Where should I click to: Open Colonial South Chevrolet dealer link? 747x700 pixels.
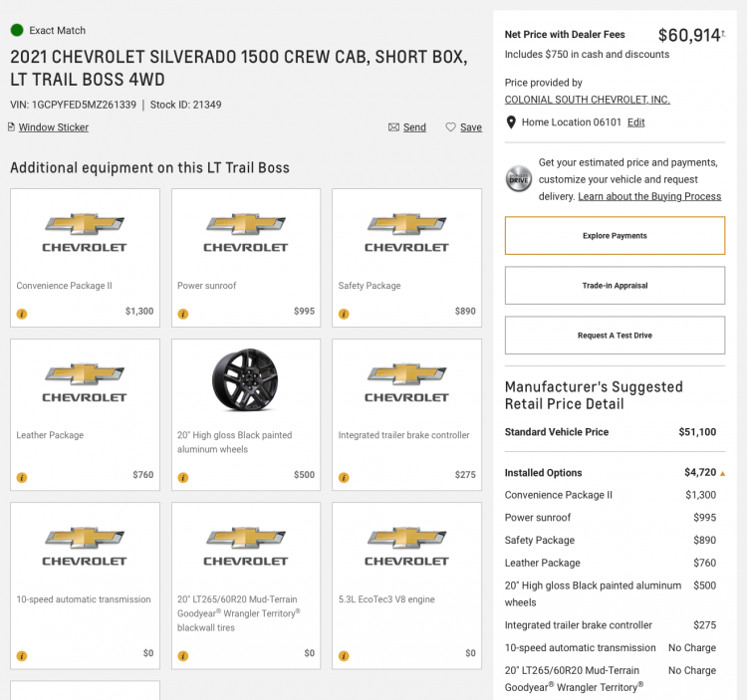587,100
